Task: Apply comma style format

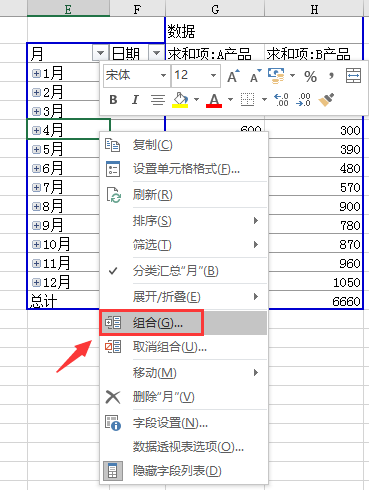Action: click(x=331, y=76)
